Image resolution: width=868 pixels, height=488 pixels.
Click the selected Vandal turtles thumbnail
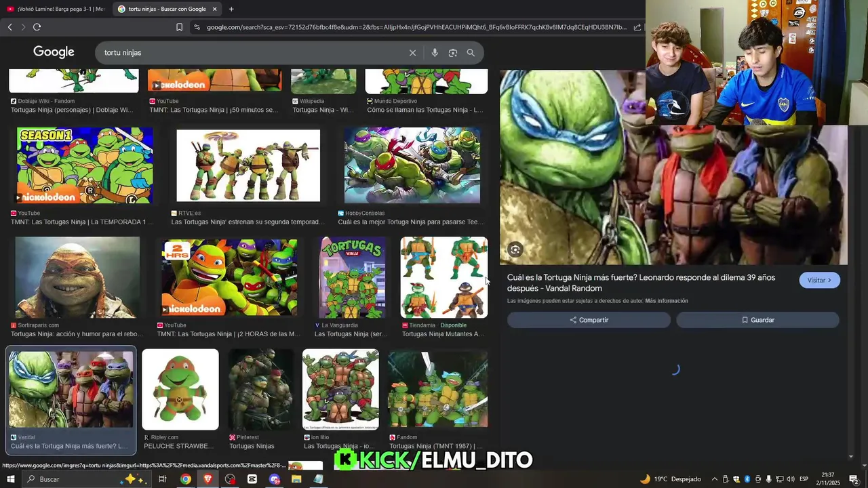[x=71, y=389]
